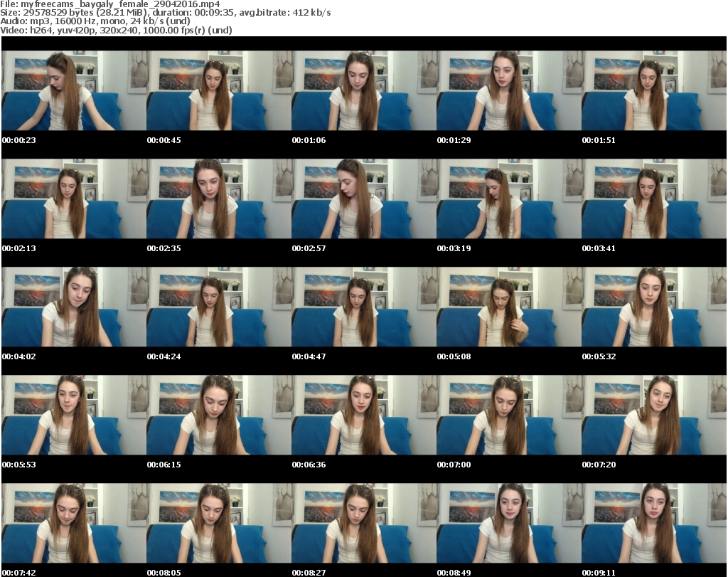
Task: Select the thumbnail above timestamp 00:02:35
Action: click(x=219, y=198)
